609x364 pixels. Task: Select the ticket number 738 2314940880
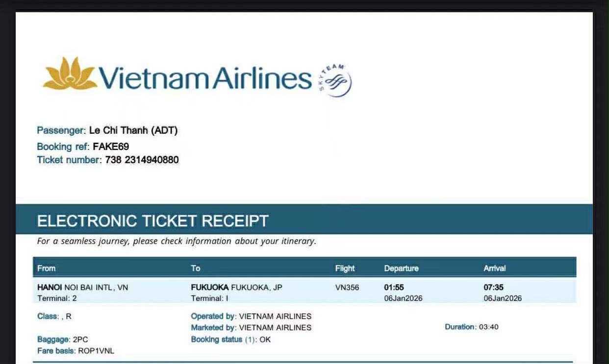tap(142, 160)
